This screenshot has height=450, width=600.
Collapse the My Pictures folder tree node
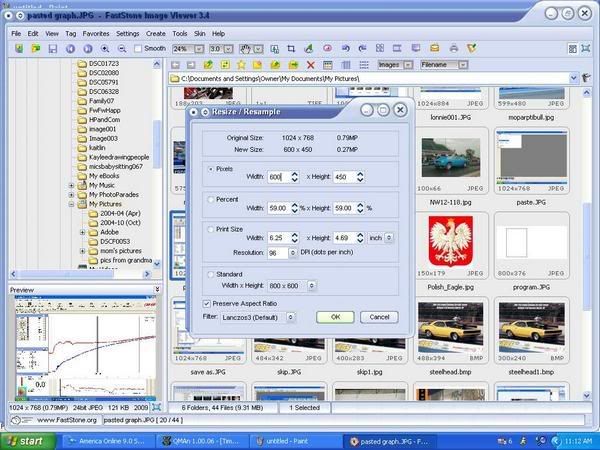[72, 204]
